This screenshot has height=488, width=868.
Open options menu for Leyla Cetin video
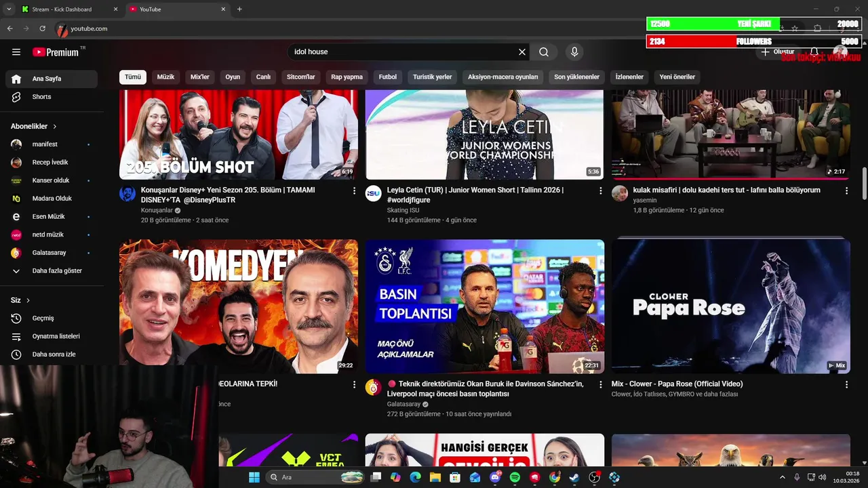click(600, 191)
